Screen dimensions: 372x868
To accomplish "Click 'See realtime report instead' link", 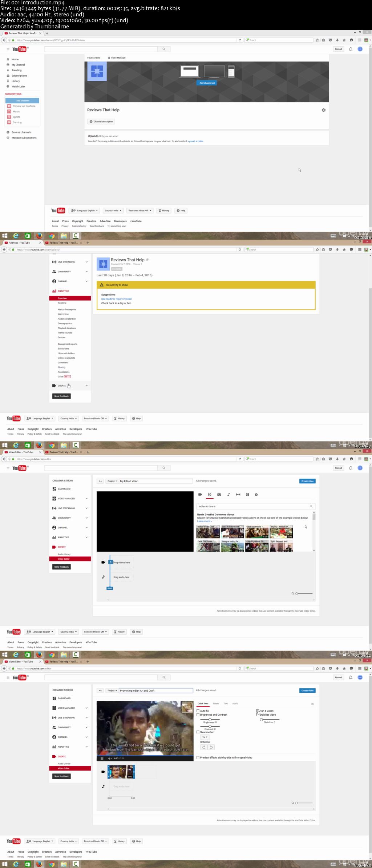I will tap(116, 299).
